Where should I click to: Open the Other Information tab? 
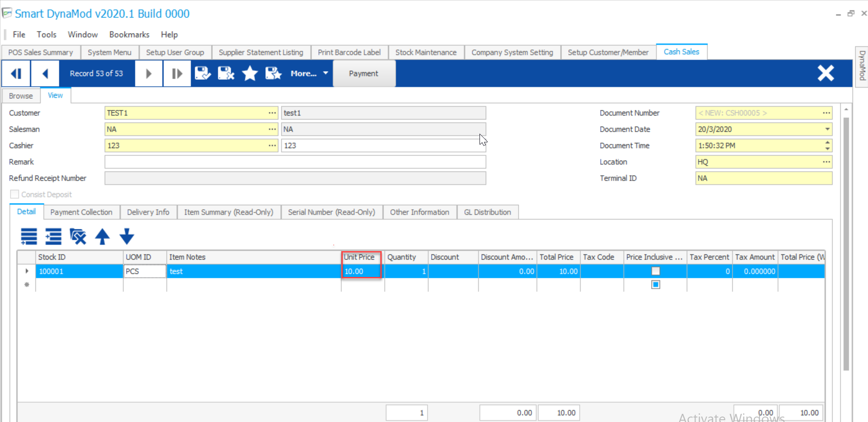click(x=420, y=212)
